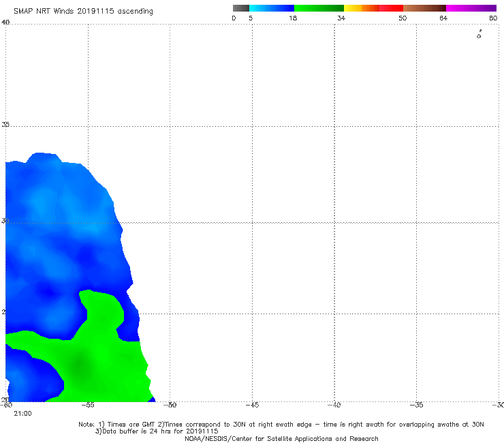Click the latitude label '40' on left axis
The image size is (504, 443).
pyautogui.click(x=5, y=22)
